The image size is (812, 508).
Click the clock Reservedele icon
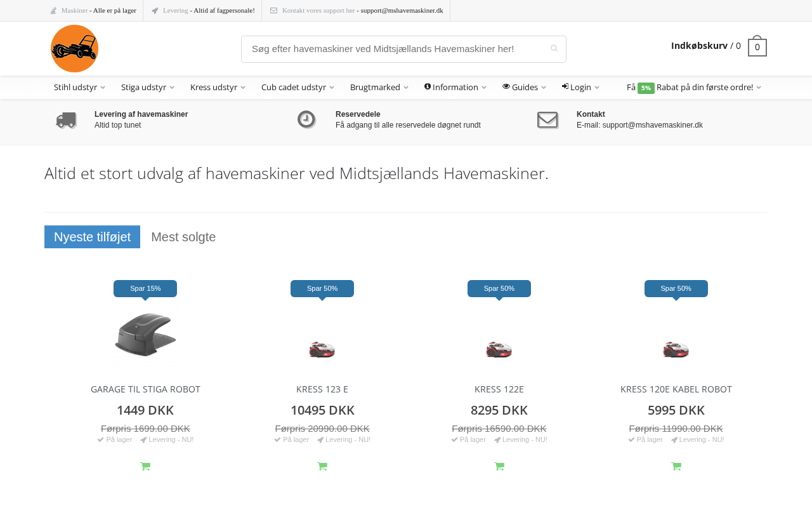click(306, 119)
